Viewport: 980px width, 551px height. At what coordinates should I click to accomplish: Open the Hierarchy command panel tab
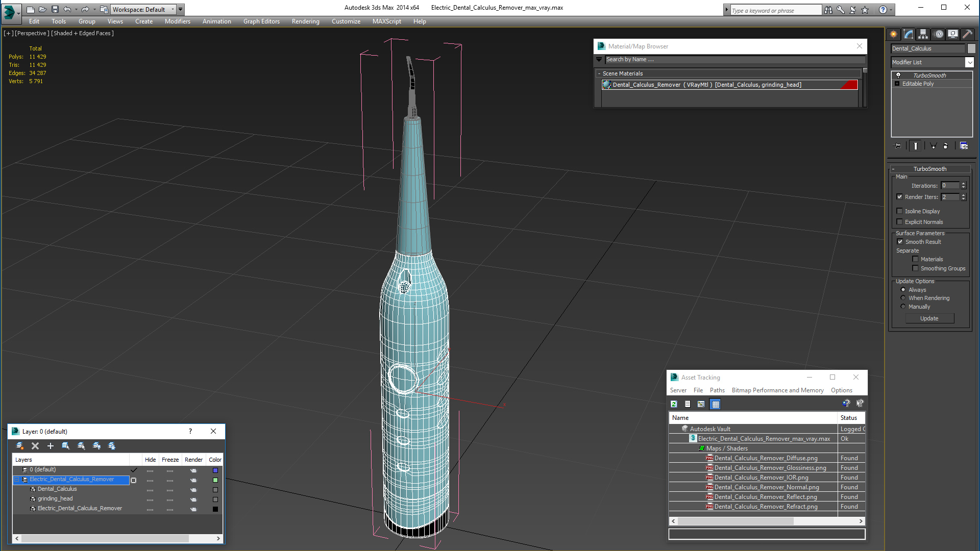pos(923,34)
